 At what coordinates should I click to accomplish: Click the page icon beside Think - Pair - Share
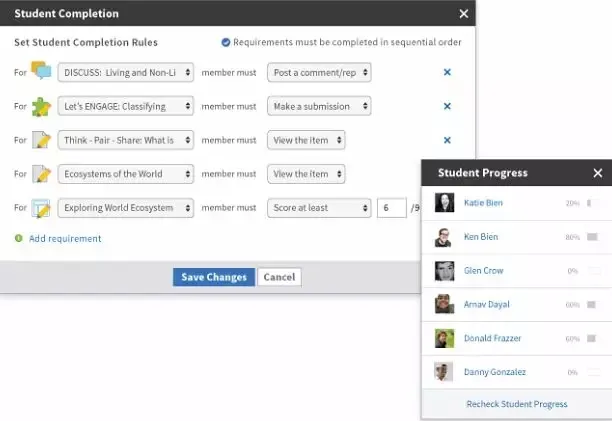[41, 140]
